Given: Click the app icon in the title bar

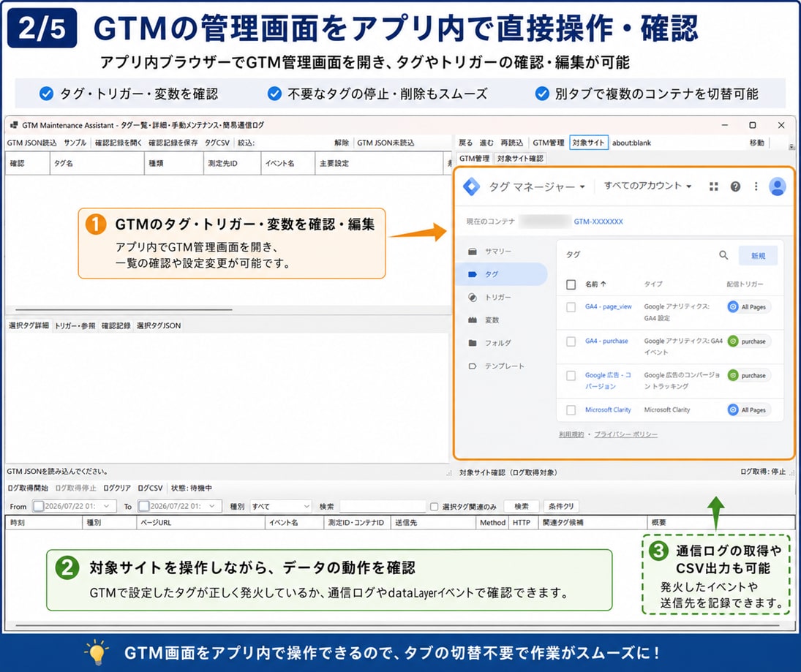Looking at the screenshot, I should [14, 125].
